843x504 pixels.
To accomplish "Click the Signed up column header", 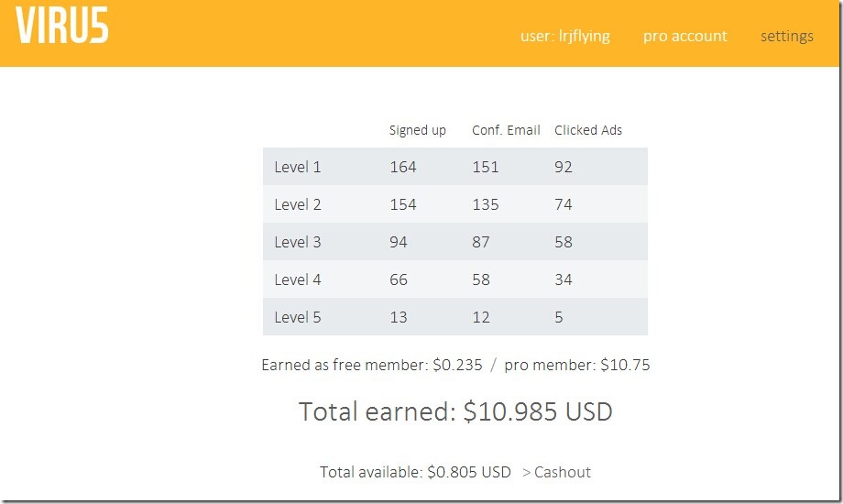I will pos(417,130).
